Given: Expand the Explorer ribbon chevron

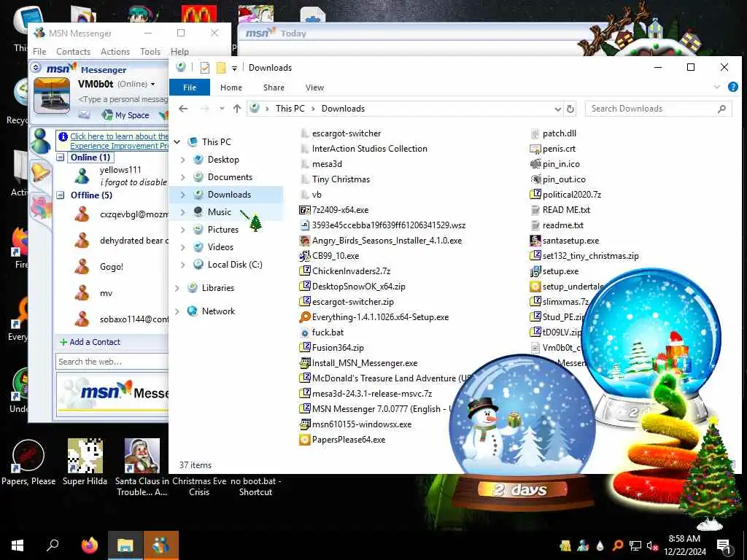Looking at the screenshot, I should pyautogui.click(x=717, y=87).
